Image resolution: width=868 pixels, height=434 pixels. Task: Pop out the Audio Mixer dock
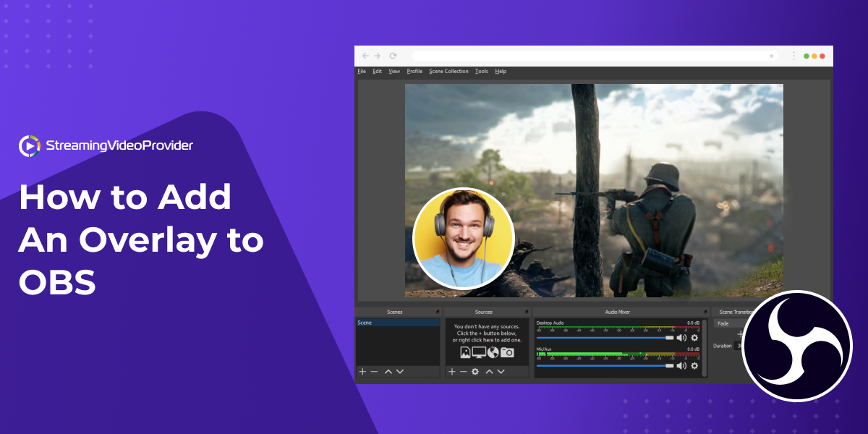coord(705,312)
